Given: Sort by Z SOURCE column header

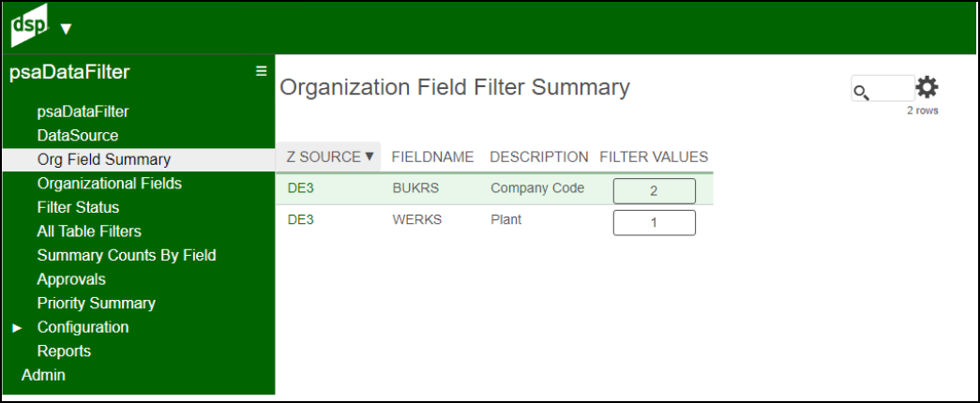Looking at the screenshot, I should [329, 157].
